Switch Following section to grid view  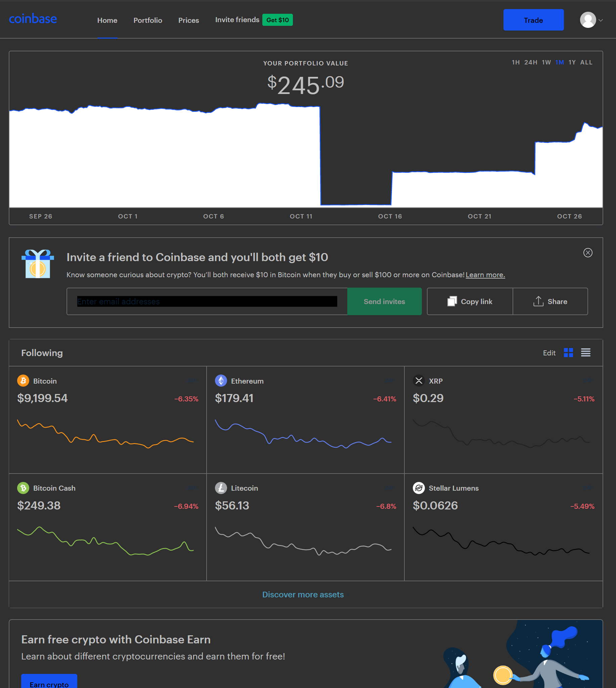[x=569, y=352]
